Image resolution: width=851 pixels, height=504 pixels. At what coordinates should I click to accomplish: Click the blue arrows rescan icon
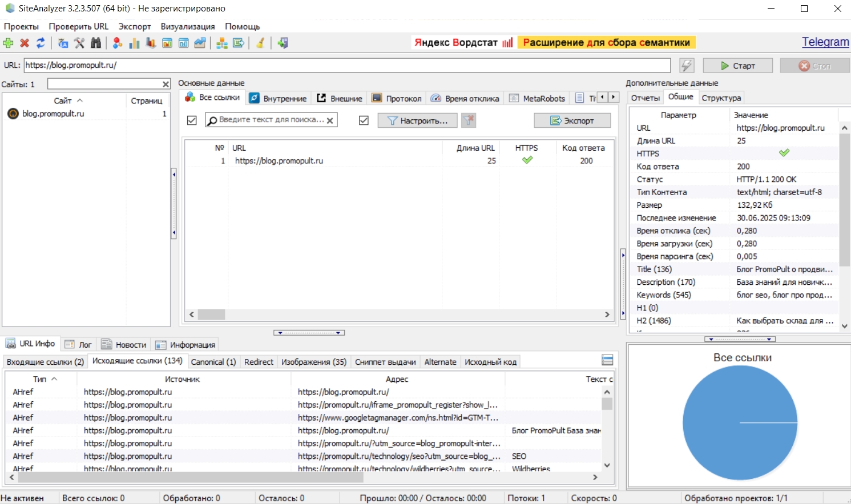41,43
